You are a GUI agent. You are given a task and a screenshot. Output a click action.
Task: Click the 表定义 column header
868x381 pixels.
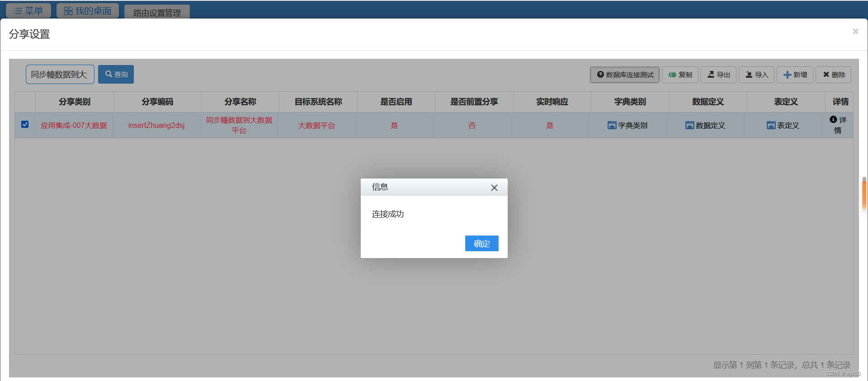click(786, 102)
